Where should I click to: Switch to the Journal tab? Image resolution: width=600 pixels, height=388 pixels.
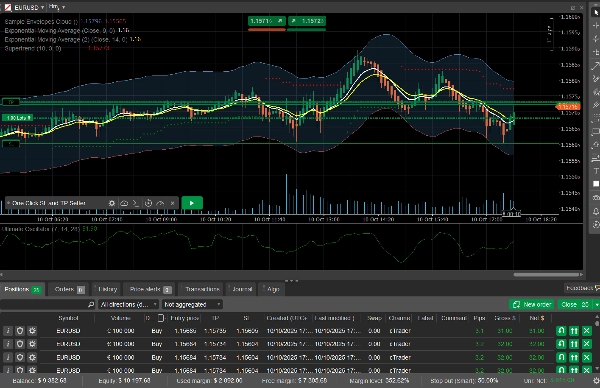pyautogui.click(x=241, y=289)
